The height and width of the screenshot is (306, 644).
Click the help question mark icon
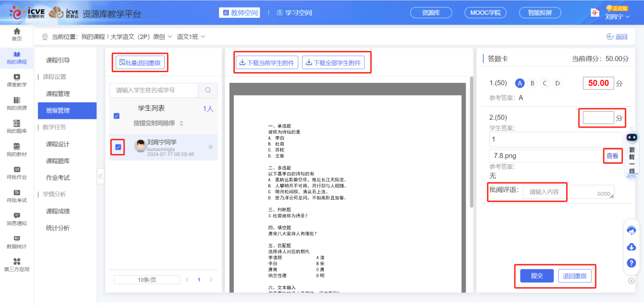point(631,263)
